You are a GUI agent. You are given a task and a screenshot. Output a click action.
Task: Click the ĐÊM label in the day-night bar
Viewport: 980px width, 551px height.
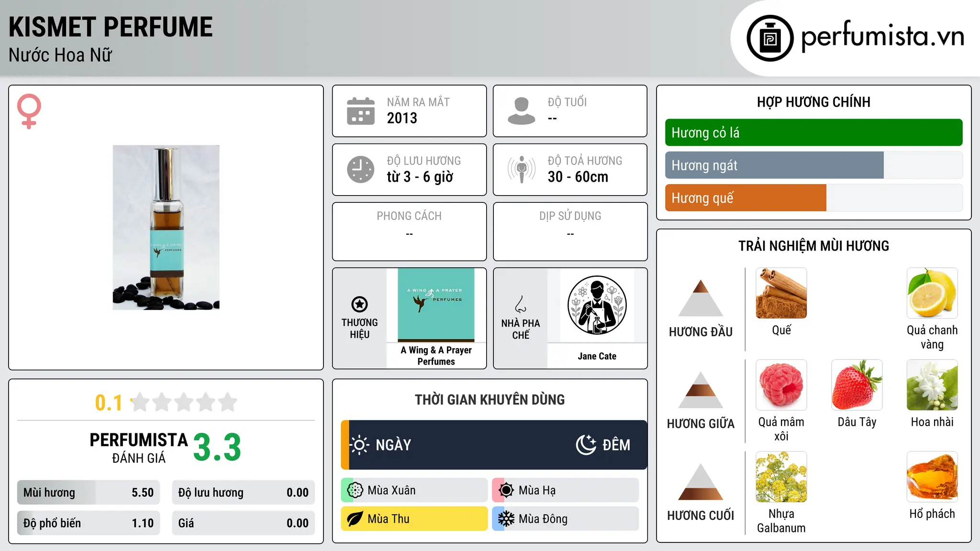(x=616, y=445)
